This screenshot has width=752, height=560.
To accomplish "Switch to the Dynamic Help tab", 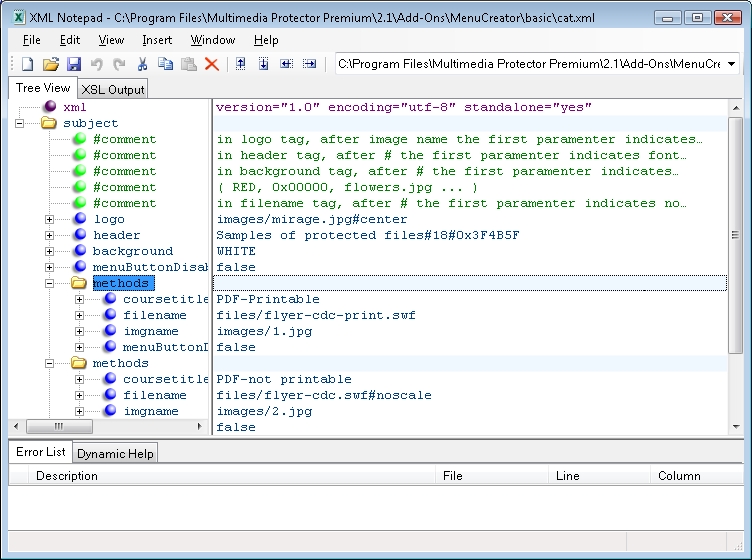I will [116, 453].
